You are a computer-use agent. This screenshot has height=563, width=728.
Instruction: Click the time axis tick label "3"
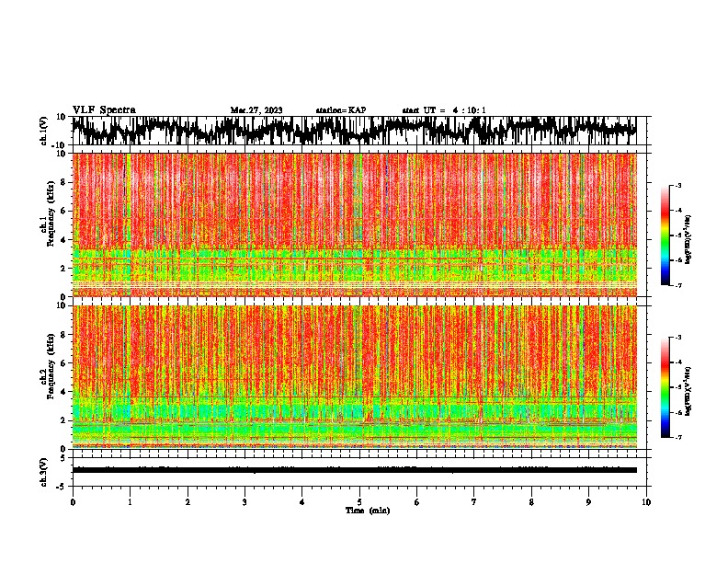(x=245, y=502)
